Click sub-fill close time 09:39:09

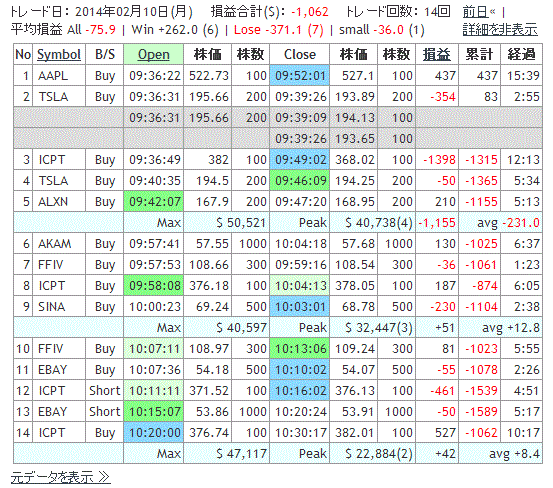click(x=300, y=117)
